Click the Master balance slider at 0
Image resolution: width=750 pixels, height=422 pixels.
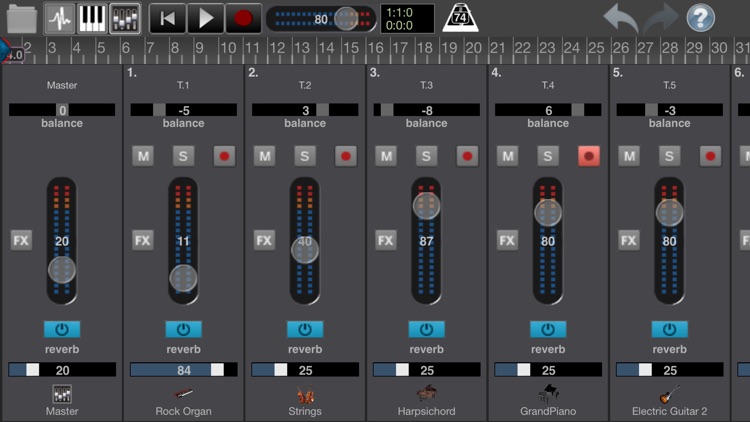[x=62, y=110]
